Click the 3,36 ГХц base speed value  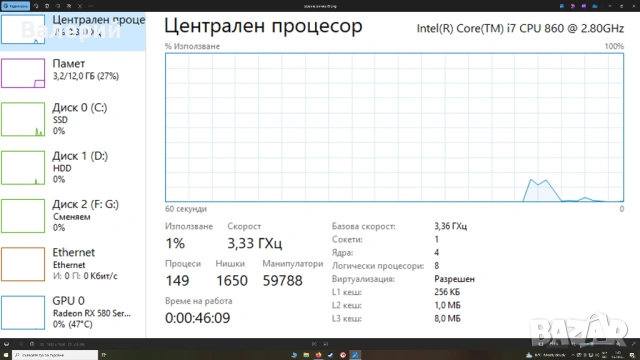[x=451, y=226]
